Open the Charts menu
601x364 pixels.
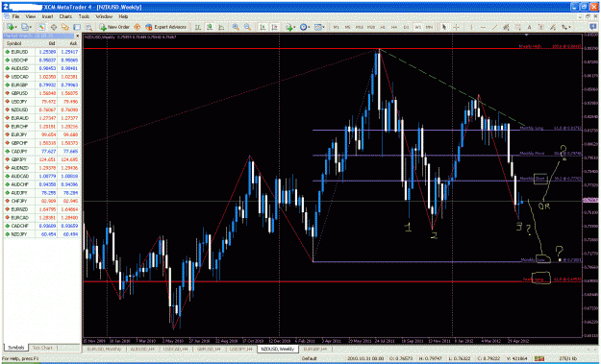[65, 17]
